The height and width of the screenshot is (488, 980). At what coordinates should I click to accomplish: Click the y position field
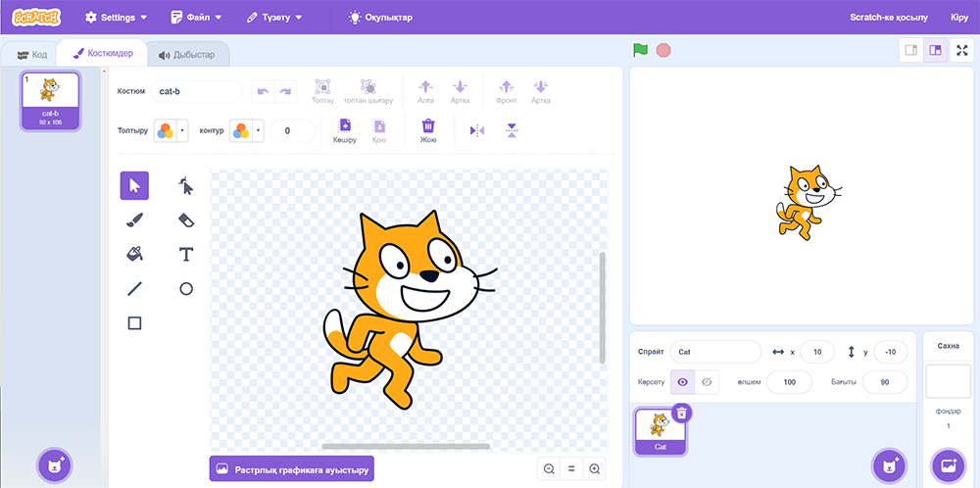891,352
